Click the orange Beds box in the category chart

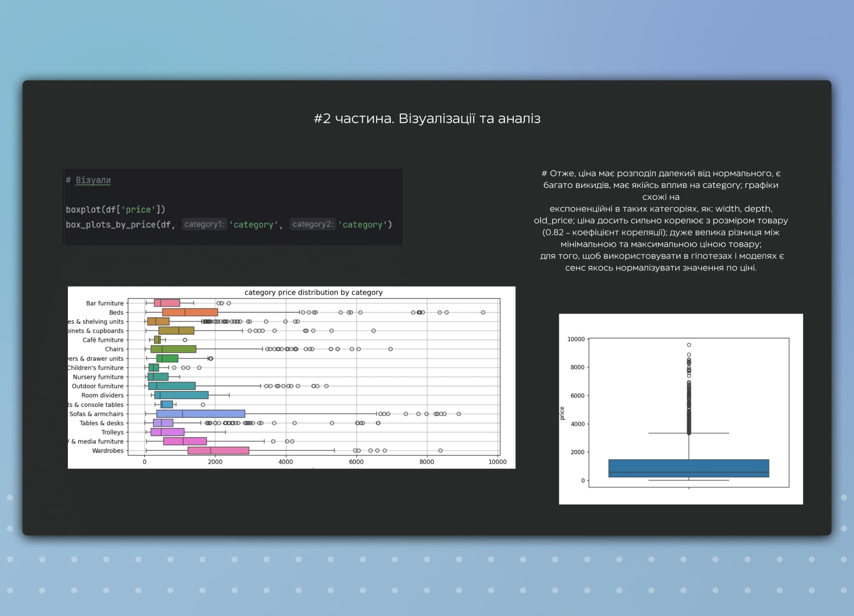190,312
